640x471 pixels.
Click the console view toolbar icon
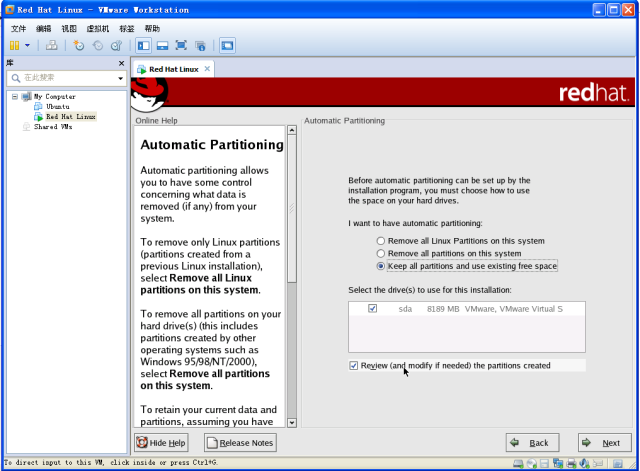227,45
